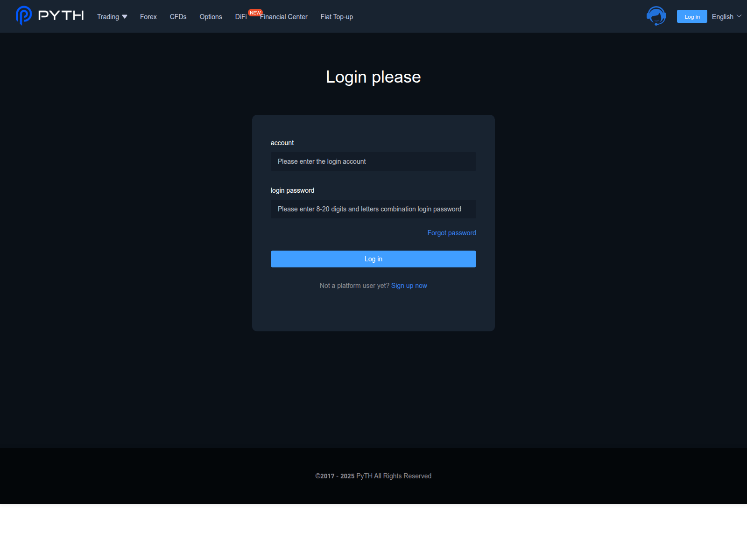The height and width of the screenshot is (560, 747).
Task: Go to the Financial Center
Action: pyautogui.click(x=283, y=17)
